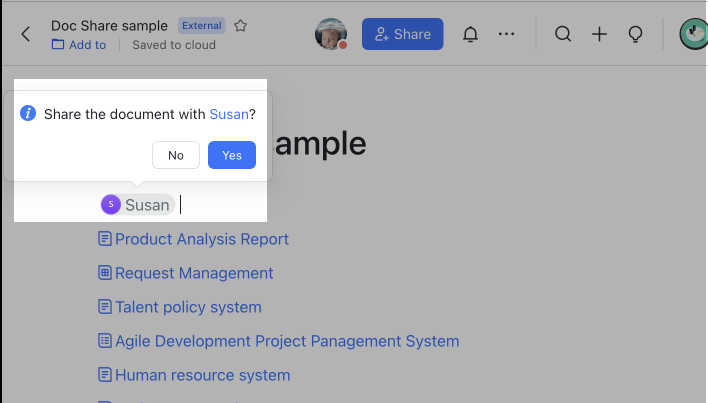
Task: Decline sharing by pressing No
Action: pyautogui.click(x=176, y=155)
